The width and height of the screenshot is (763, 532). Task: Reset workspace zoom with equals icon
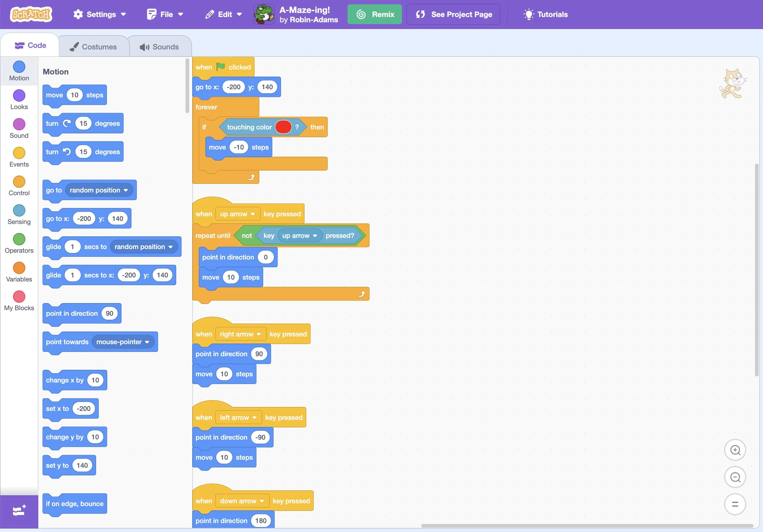click(x=735, y=504)
